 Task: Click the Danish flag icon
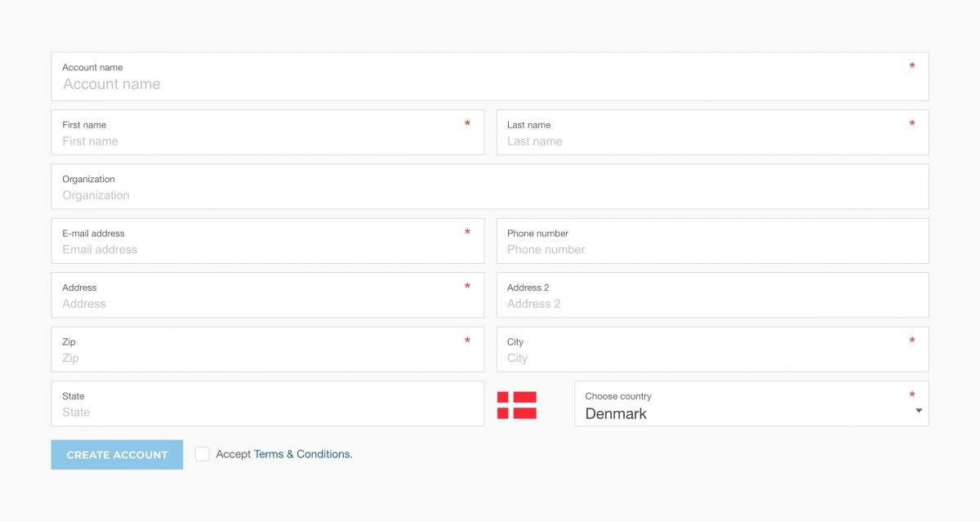517,403
